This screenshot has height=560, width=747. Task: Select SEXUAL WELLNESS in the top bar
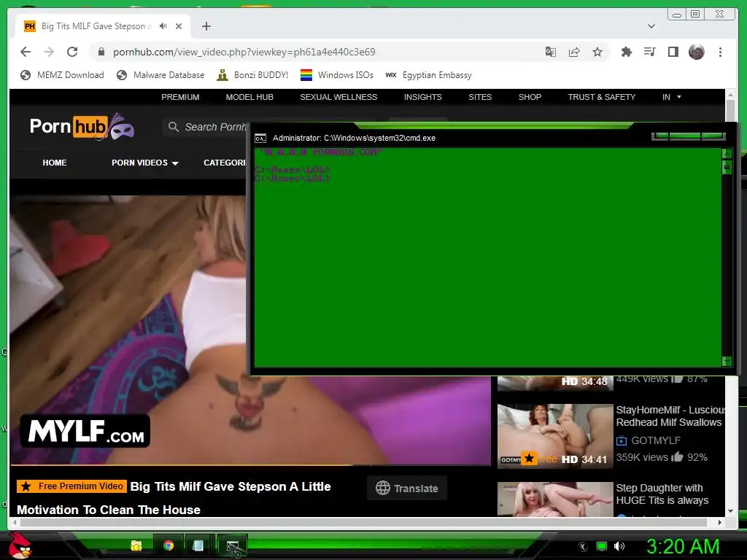click(338, 97)
